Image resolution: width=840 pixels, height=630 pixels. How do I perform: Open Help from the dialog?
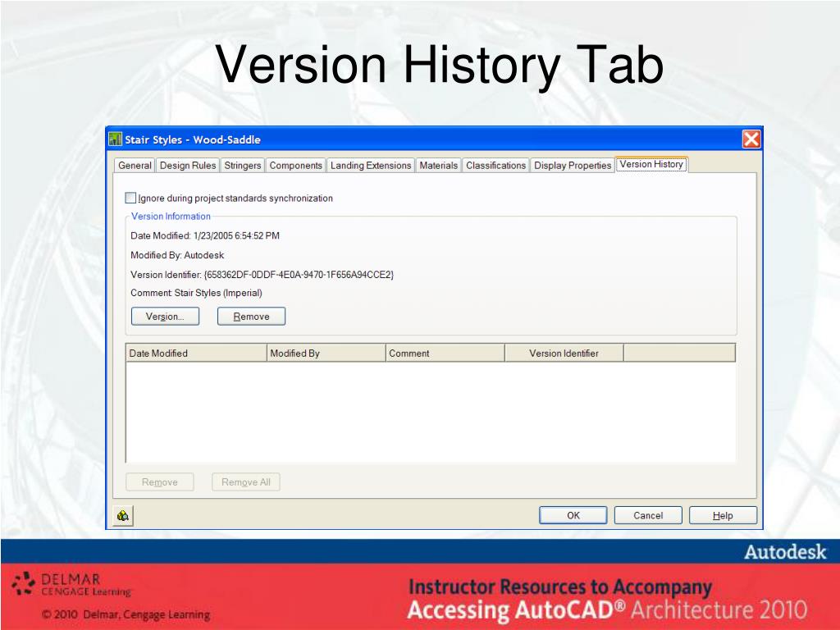(724, 515)
